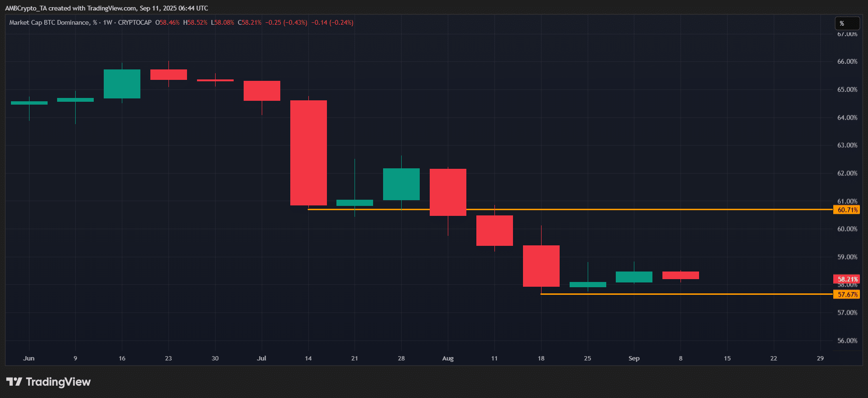Click the green candle above date 28
868x398 pixels.
pos(401,184)
